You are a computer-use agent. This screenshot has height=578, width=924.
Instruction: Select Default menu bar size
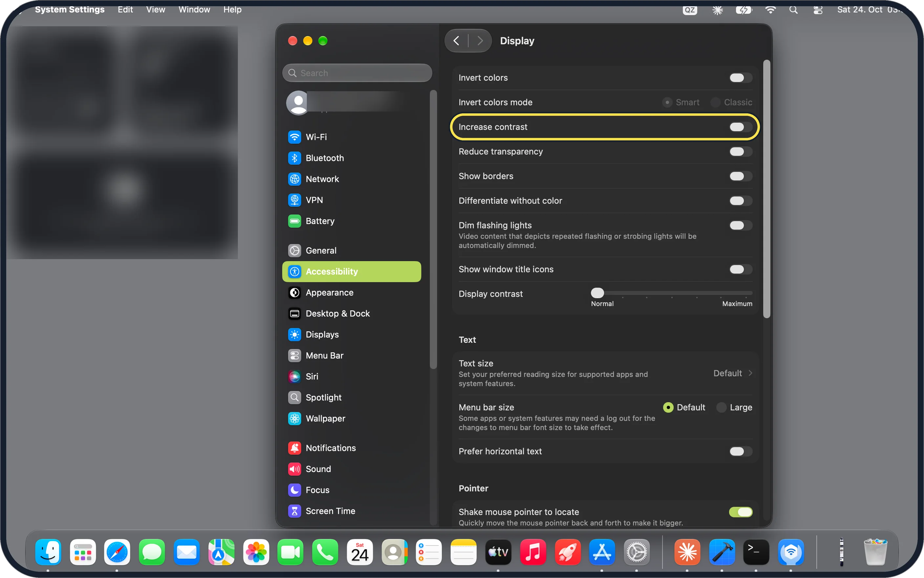(x=668, y=407)
